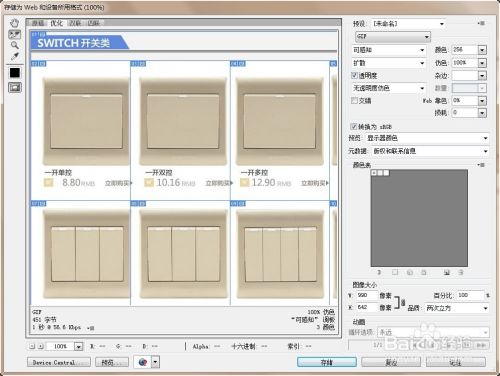Open preview info flyout beside Kbps
This screenshot has height=376, width=500.
[x=90, y=328]
